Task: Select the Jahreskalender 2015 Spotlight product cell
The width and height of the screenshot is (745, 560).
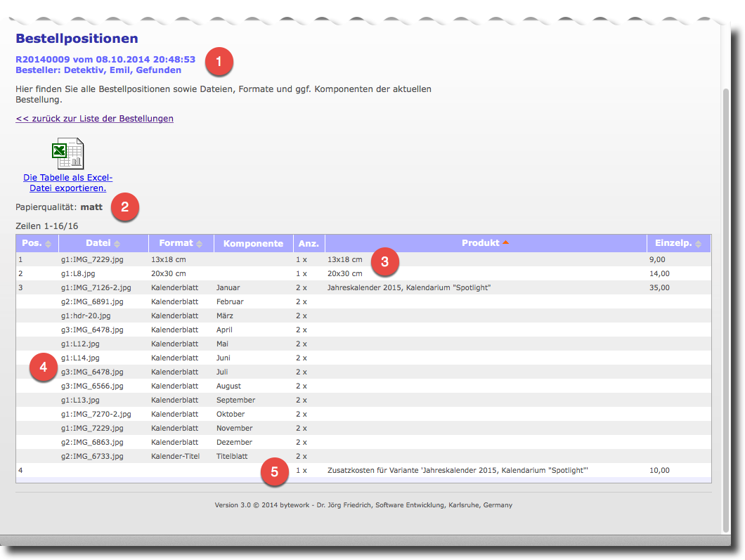Action: 409,287
